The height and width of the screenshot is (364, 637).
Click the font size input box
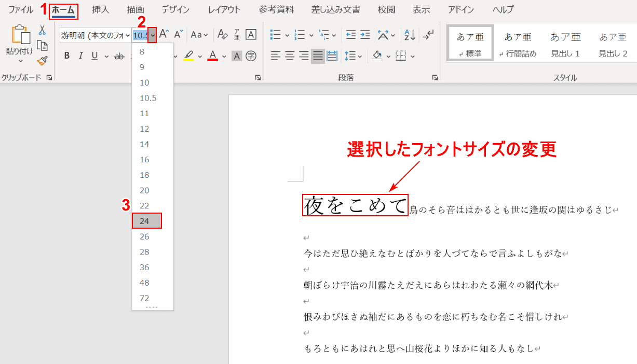tap(140, 35)
